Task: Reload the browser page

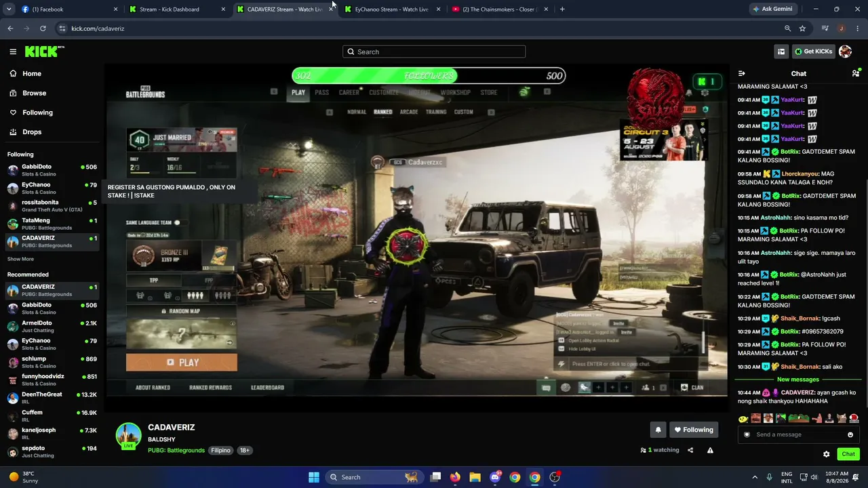Action: (x=43, y=28)
